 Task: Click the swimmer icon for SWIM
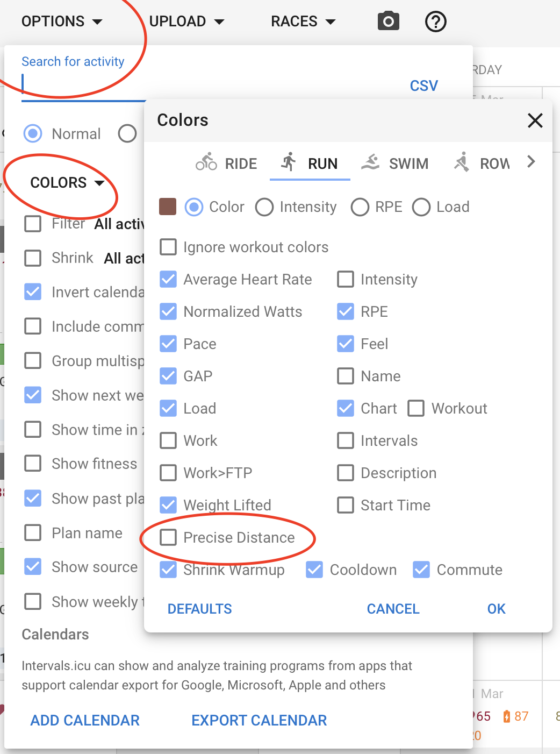370,162
